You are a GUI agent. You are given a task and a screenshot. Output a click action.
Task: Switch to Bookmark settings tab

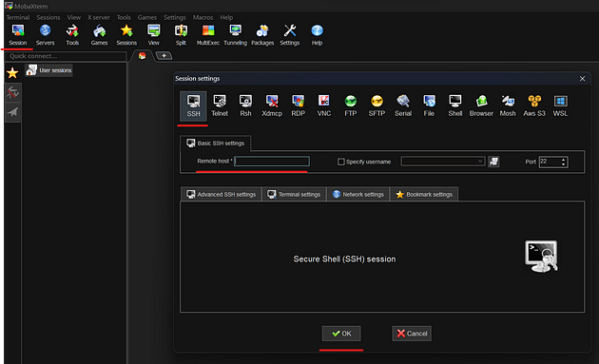pyautogui.click(x=424, y=195)
